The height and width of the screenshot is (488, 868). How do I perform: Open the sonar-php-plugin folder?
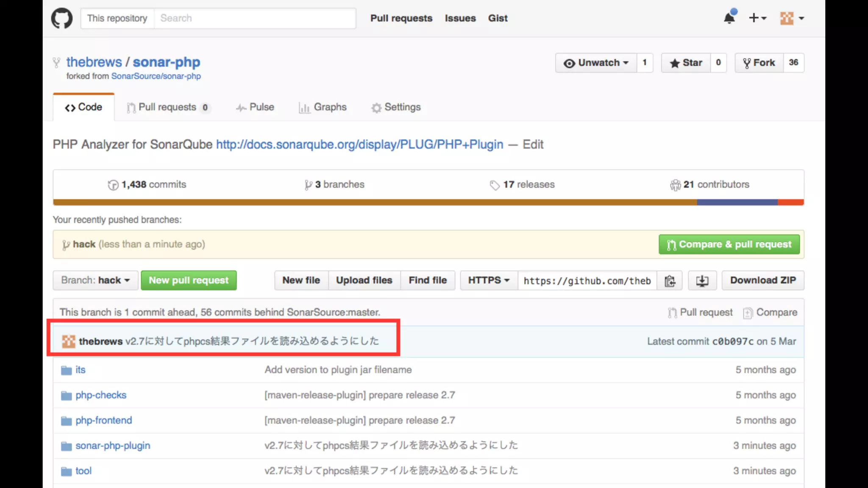pos(113,446)
